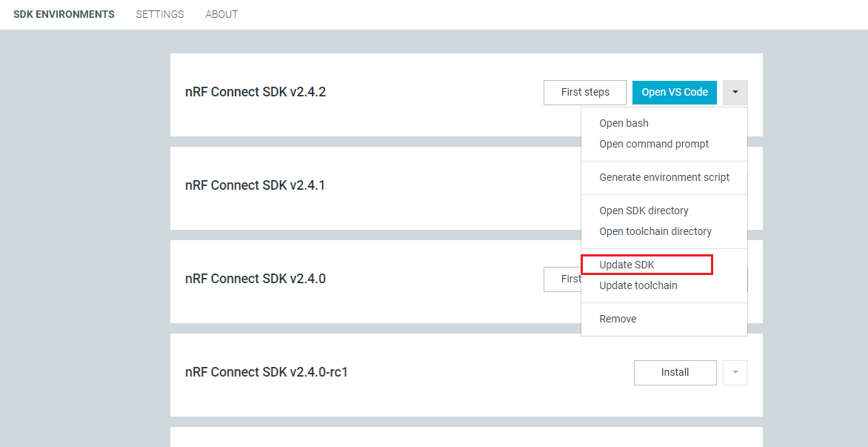Click the nRF Connect SDK v2.4.1 title
The image size is (868, 447).
pos(256,185)
